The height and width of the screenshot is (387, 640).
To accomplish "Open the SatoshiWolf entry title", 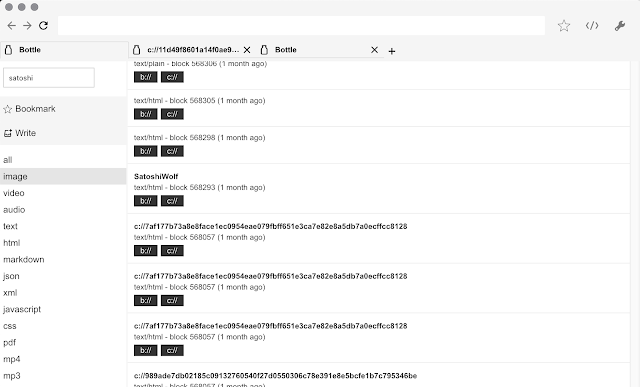I will tap(156, 176).
